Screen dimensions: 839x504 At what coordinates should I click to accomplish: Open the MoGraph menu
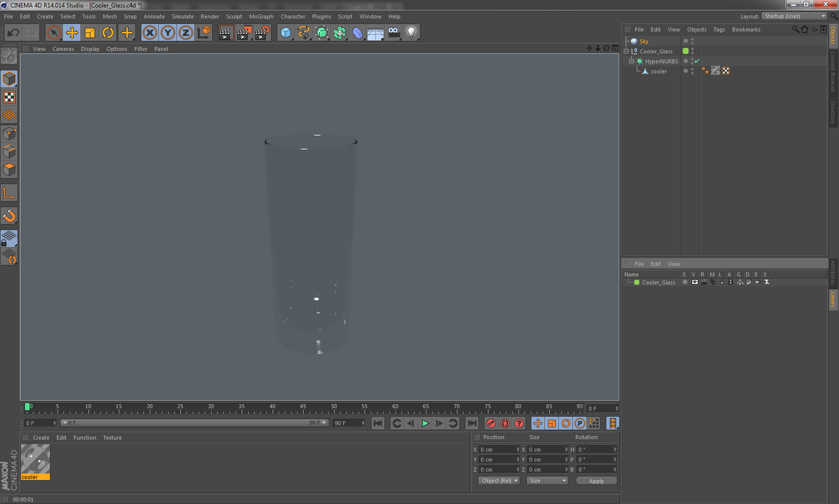[x=261, y=16]
